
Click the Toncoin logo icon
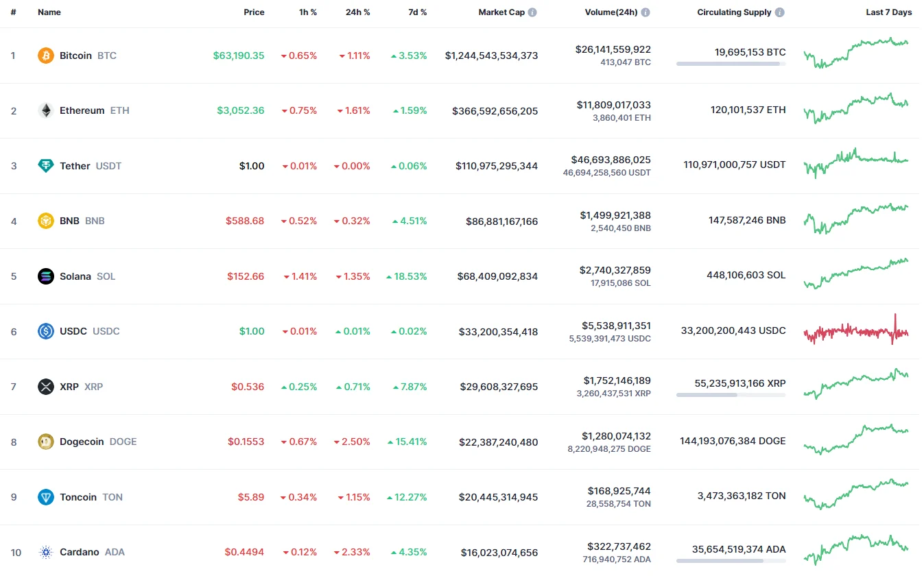point(46,497)
